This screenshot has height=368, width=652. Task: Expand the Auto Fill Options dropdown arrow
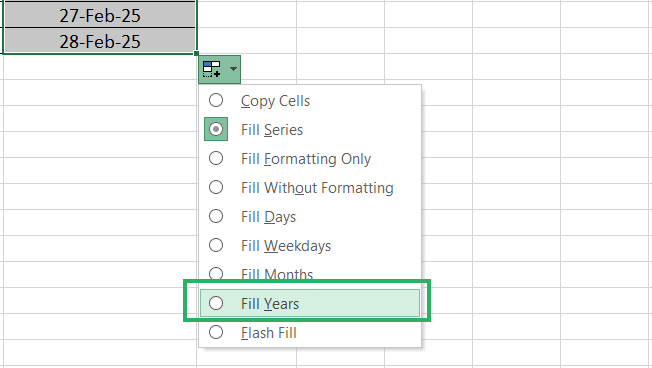(x=234, y=69)
